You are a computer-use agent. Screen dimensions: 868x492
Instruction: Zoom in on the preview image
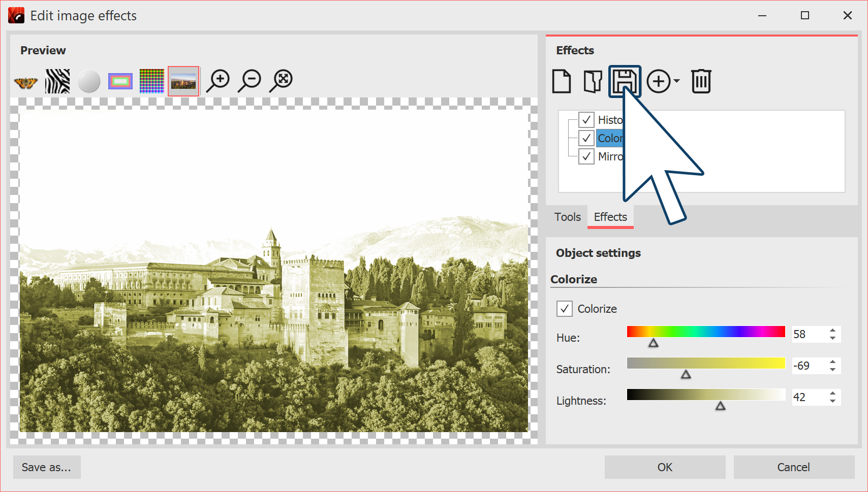click(218, 80)
